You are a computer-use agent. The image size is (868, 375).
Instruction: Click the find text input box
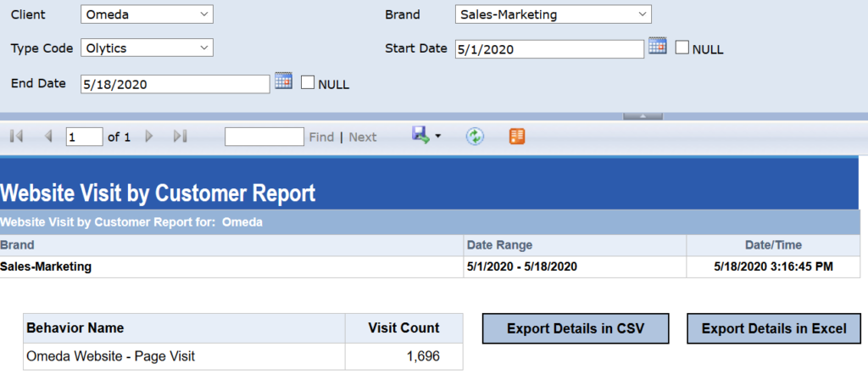(264, 137)
